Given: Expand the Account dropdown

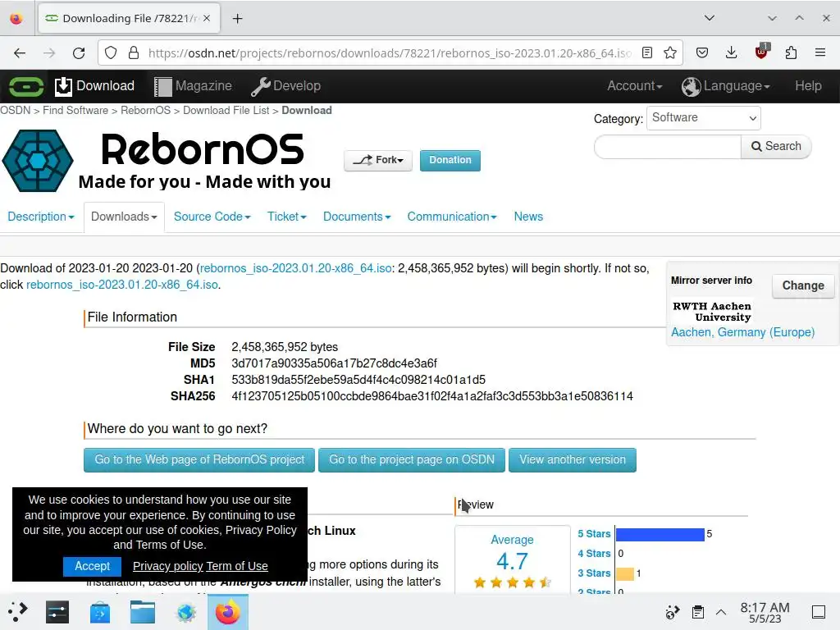Looking at the screenshot, I should (634, 85).
